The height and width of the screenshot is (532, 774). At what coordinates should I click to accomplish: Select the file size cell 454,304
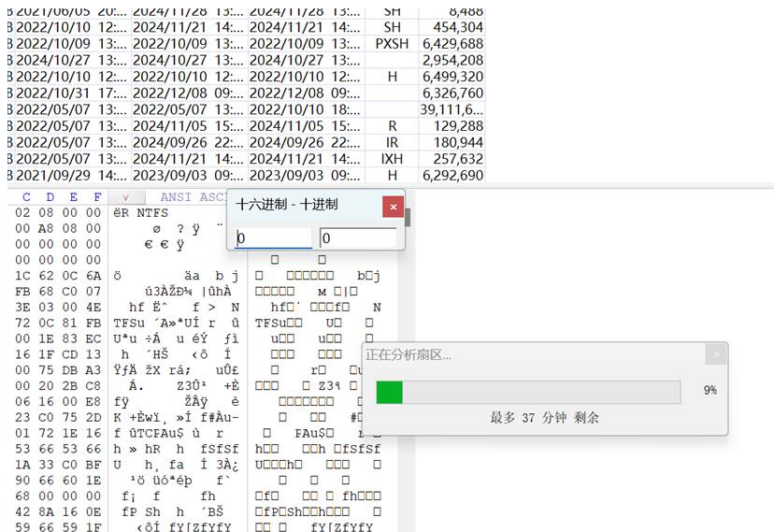pos(452,27)
